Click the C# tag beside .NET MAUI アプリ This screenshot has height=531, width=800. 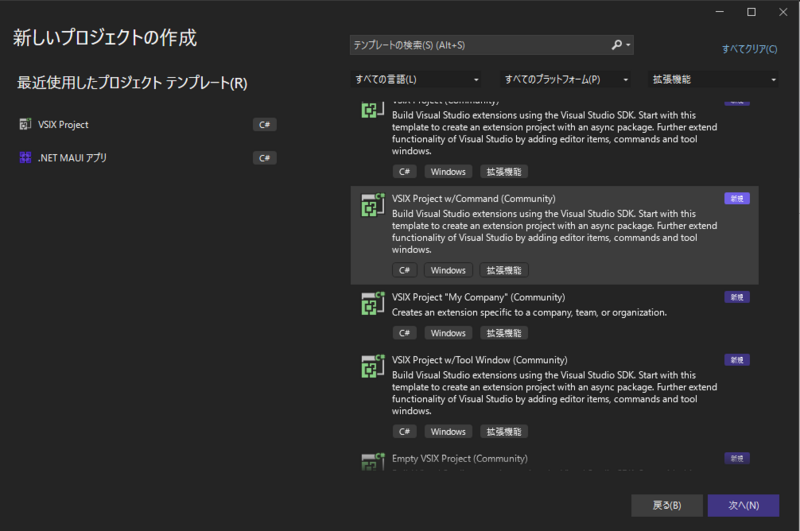(264, 158)
